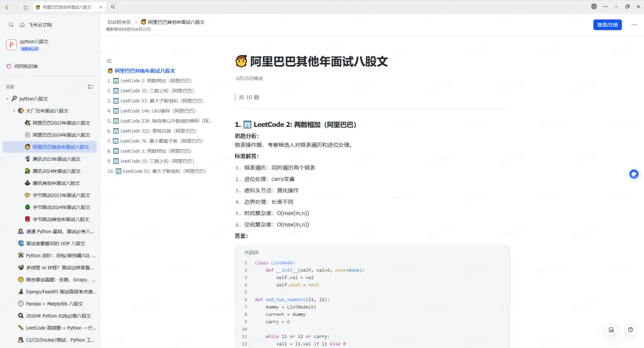644x348 pixels.
Task: Open the help question-mark icon
Action: 630,330
